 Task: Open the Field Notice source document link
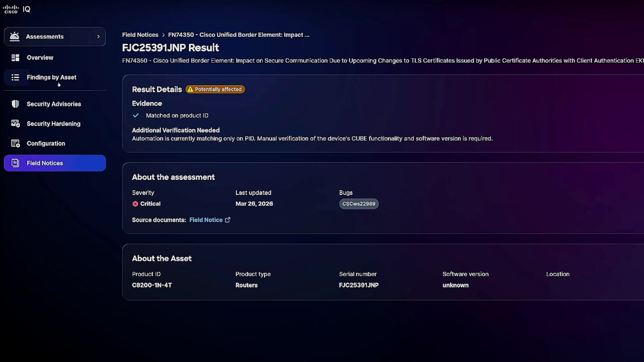(x=206, y=220)
